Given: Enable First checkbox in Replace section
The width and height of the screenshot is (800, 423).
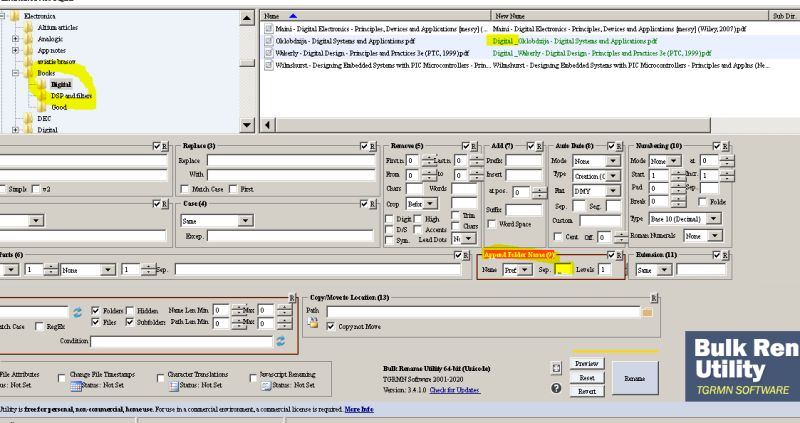Looking at the screenshot, I should point(233,189).
